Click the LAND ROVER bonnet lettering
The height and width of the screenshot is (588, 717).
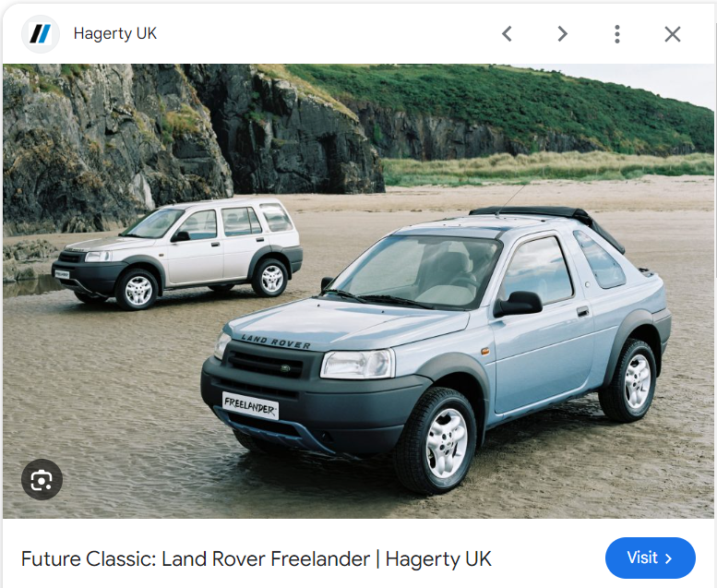[x=276, y=342]
